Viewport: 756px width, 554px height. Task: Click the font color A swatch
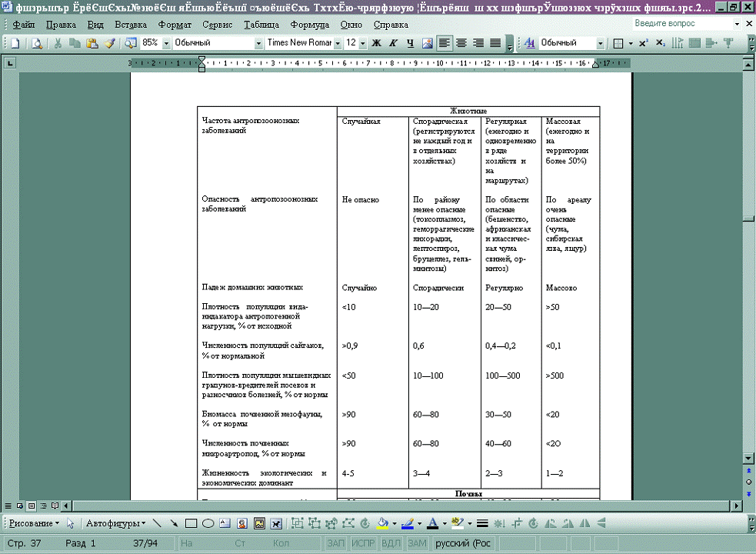[x=431, y=523]
